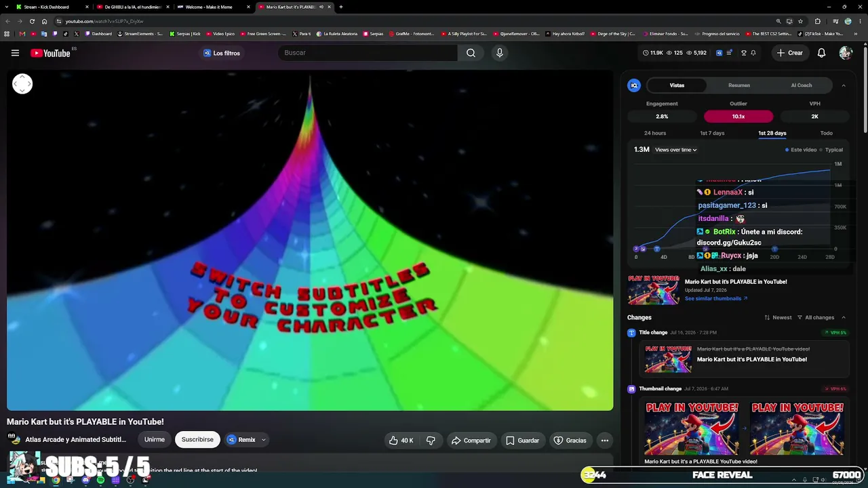Screen dimensions: 868x488
Task: Open browser extensions puzzle icon
Action: (817, 21)
